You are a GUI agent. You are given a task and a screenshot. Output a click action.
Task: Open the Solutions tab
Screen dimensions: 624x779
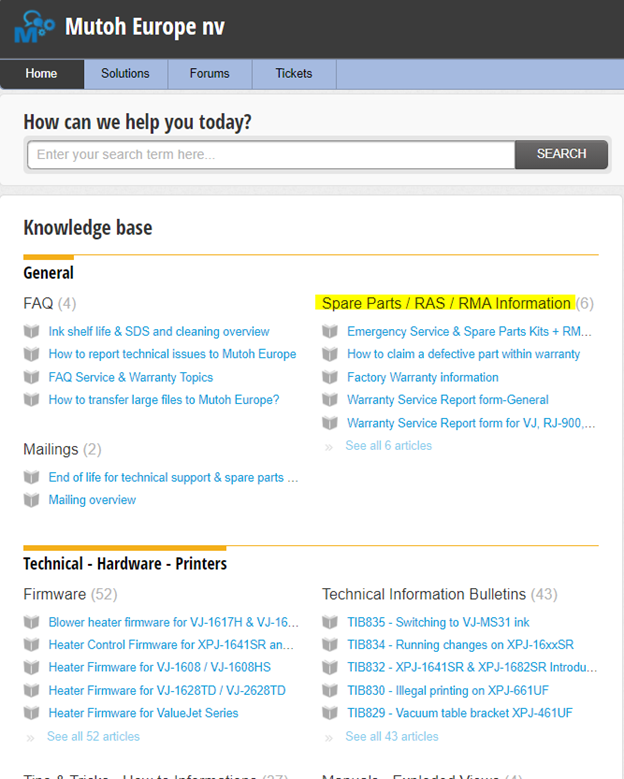[125, 74]
